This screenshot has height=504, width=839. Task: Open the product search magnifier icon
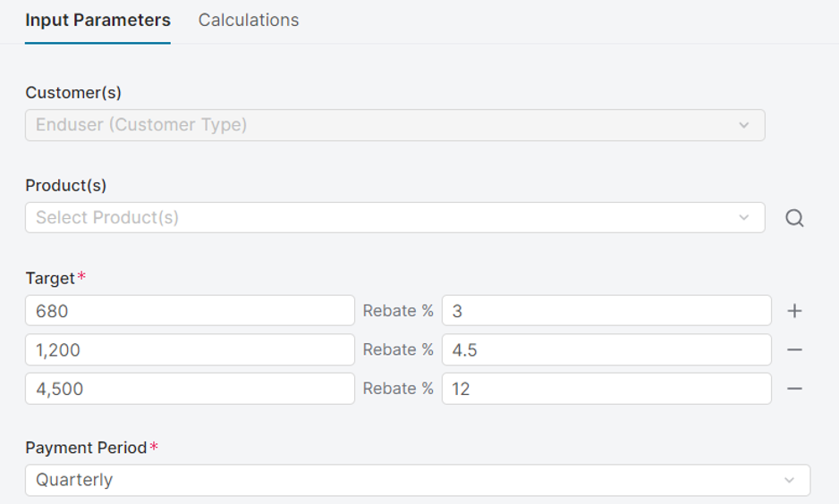794,218
